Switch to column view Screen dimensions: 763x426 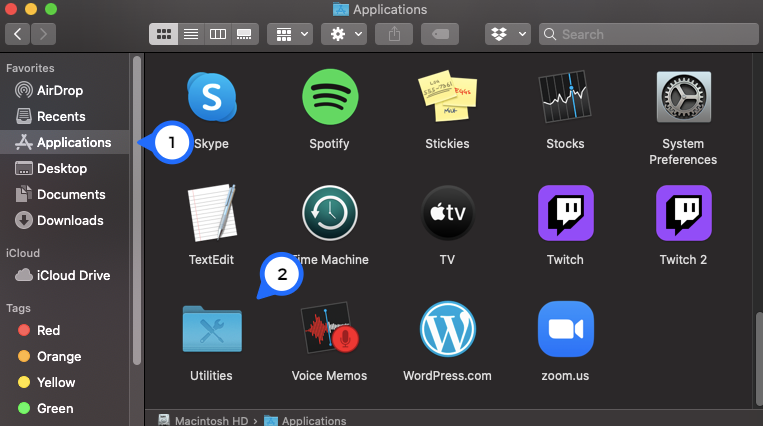click(x=218, y=34)
